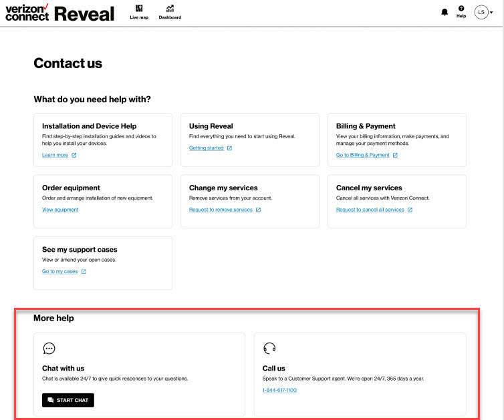Click external icon beside Go to Billing & Payment
Image resolution: width=504 pixels, height=420 pixels.
[x=395, y=155]
